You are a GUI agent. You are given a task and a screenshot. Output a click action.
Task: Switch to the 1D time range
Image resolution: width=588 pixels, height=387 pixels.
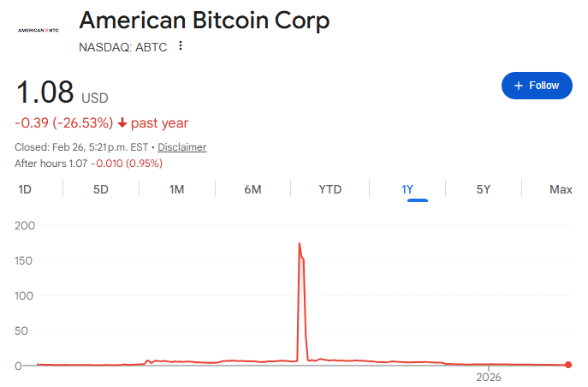[25, 189]
